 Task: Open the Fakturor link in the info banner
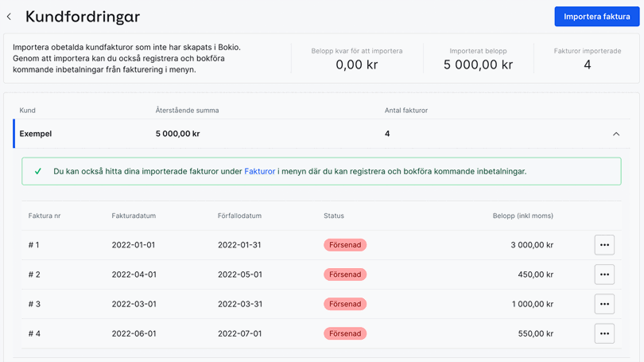pos(259,171)
